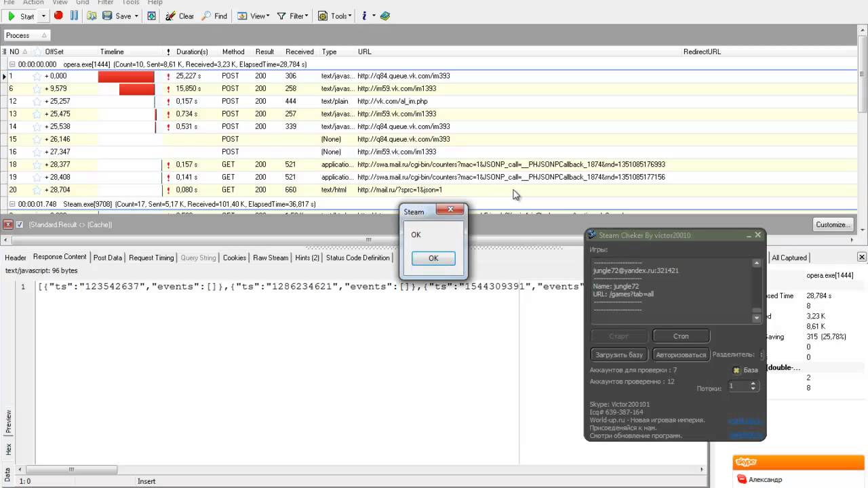Image resolution: width=868 pixels, height=488 pixels.
Task: Toggle the star on request row 20
Action: [37, 190]
